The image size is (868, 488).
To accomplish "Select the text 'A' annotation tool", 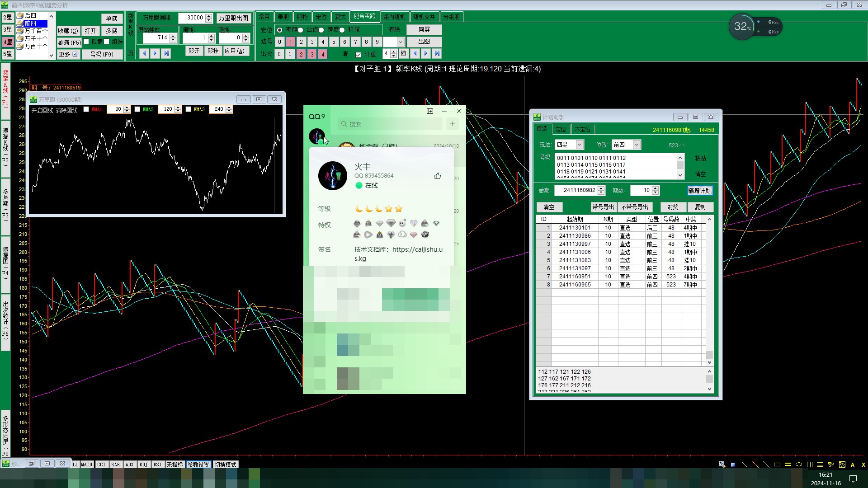I will tap(853, 465).
